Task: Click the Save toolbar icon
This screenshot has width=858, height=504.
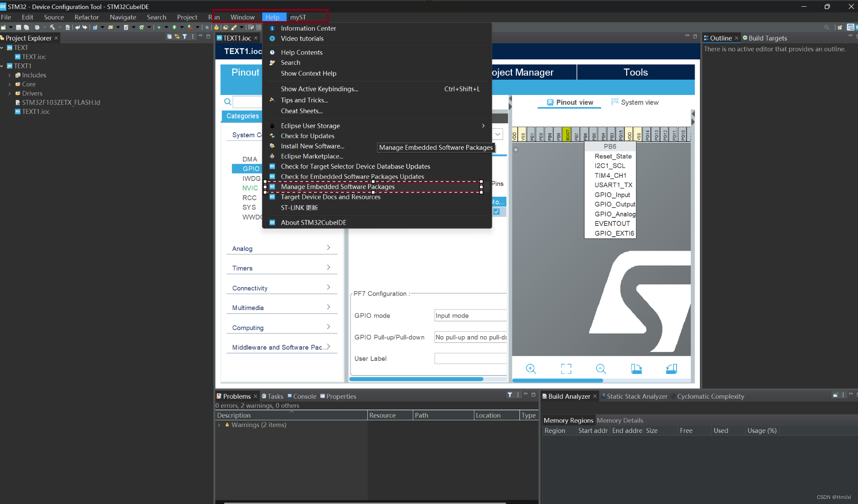Action: (x=18, y=27)
